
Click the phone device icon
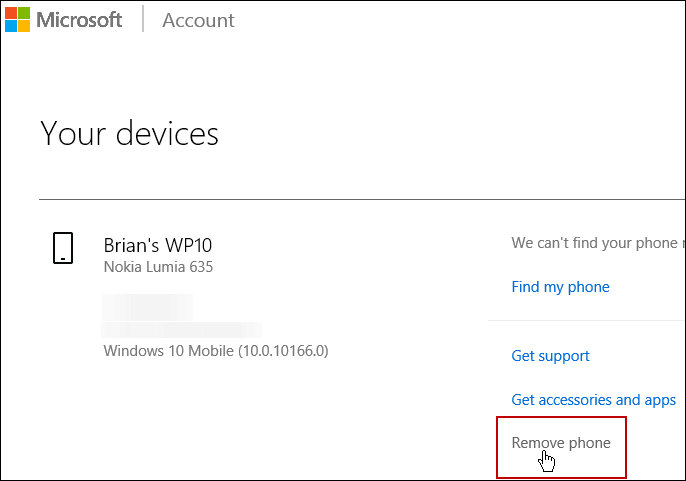(63, 248)
